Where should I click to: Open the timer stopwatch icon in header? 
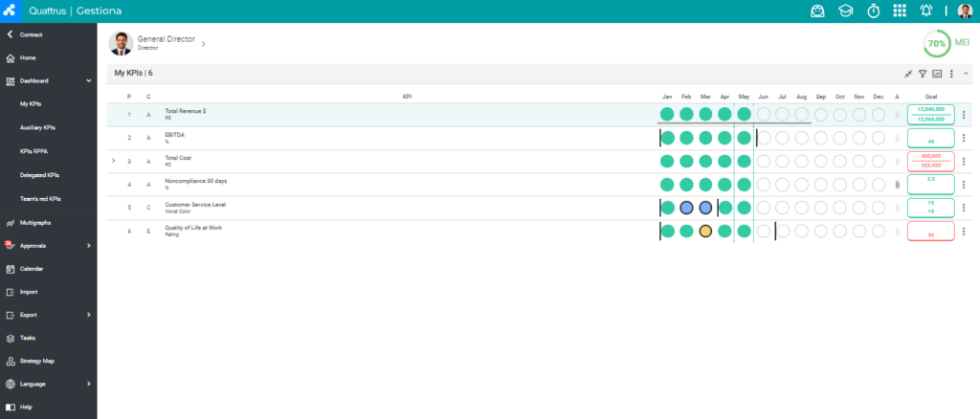coord(873,11)
